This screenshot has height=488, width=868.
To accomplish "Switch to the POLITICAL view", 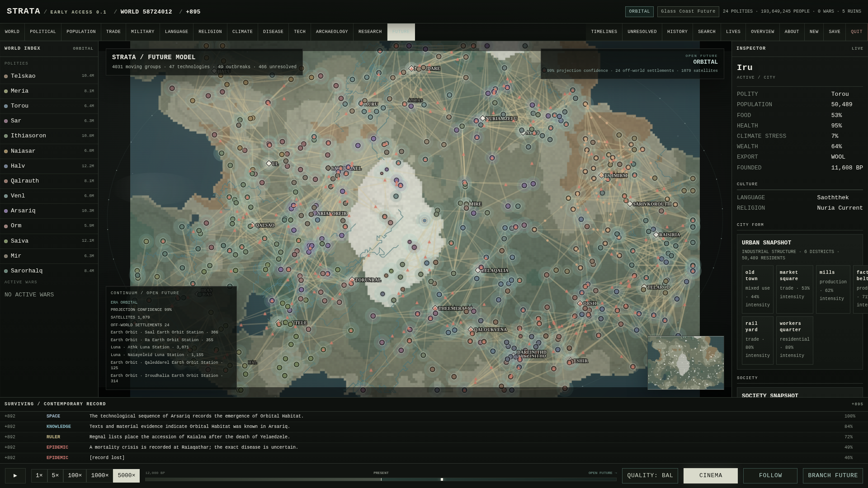I will click(x=43, y=32).
